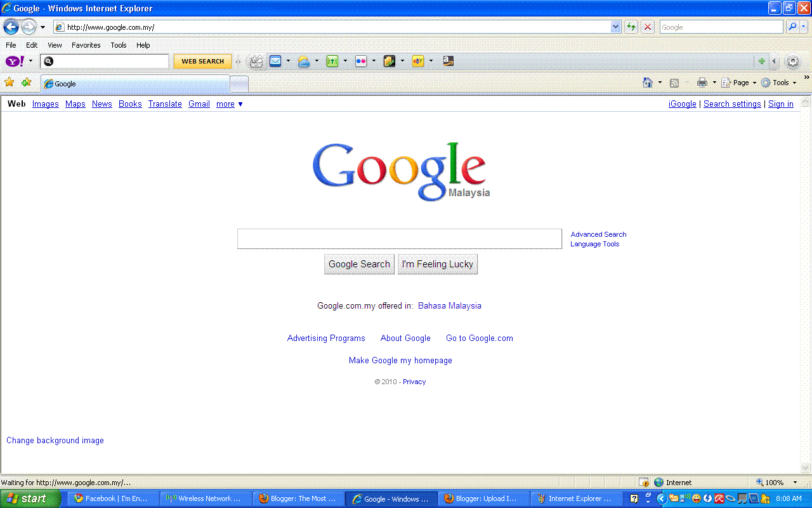Image resolution: width=812 pixels, height=508 pixels.
Task: Click the I'm Feeling Lucky button
Action: [438, 264]
